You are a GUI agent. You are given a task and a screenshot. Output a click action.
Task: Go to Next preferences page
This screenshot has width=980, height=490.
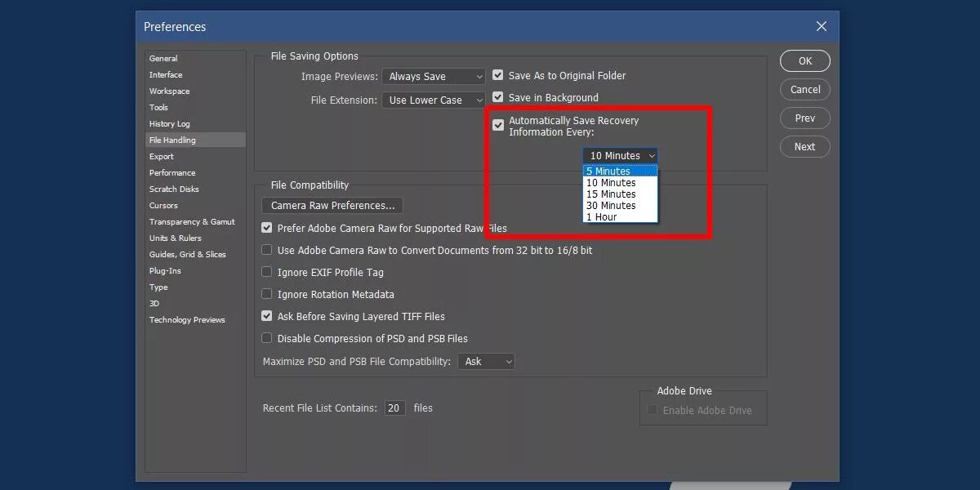(805, 147)
